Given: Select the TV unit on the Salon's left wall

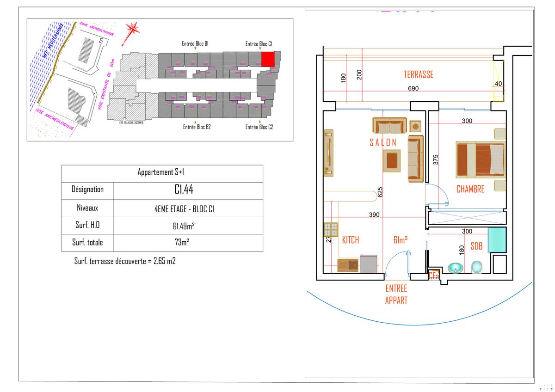Looking at the screenshot, I should pos(329,153).
